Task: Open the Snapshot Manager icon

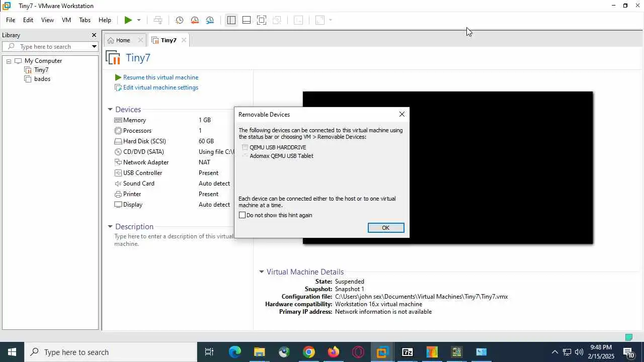Action: tap(210, 20)
